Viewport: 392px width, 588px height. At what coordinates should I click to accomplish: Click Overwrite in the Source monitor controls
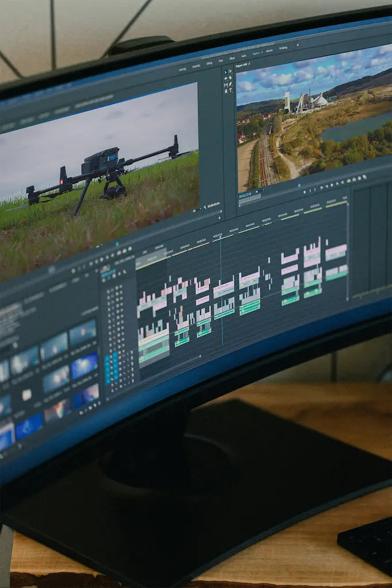click(125, 250)
